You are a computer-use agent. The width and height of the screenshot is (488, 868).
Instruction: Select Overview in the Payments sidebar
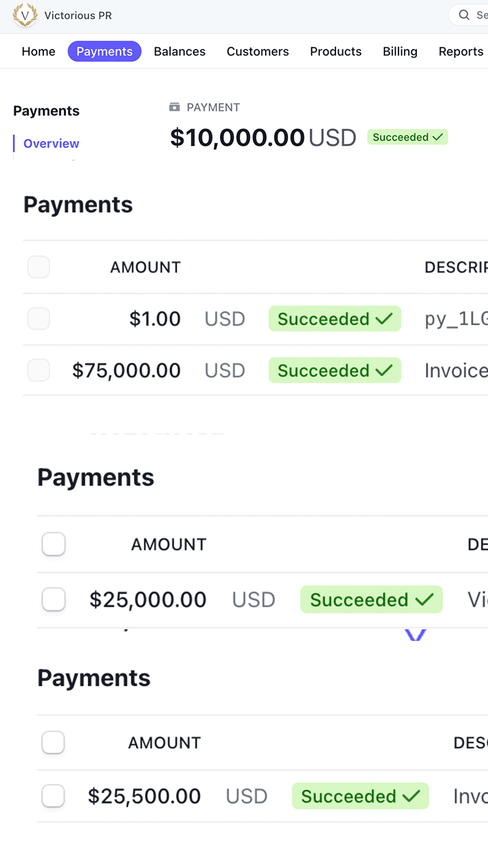click(52, 144)
